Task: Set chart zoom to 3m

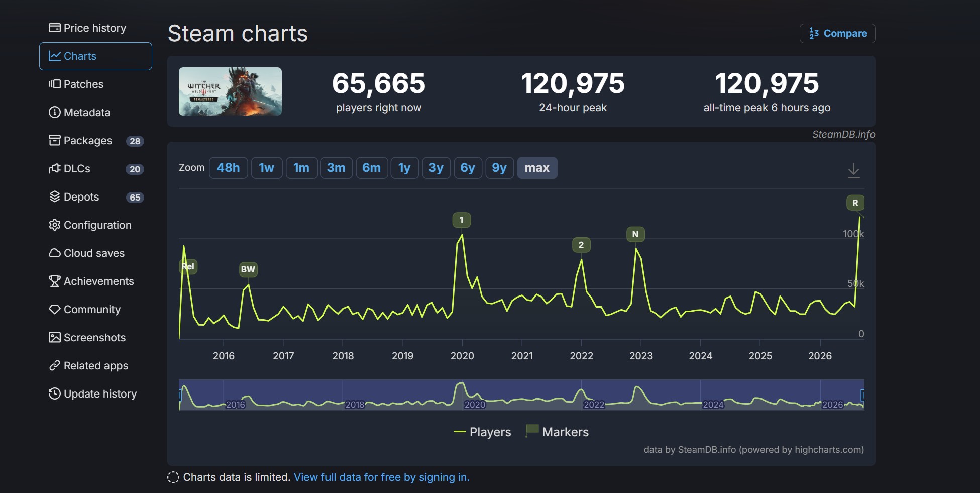Action: coord(336,168)
